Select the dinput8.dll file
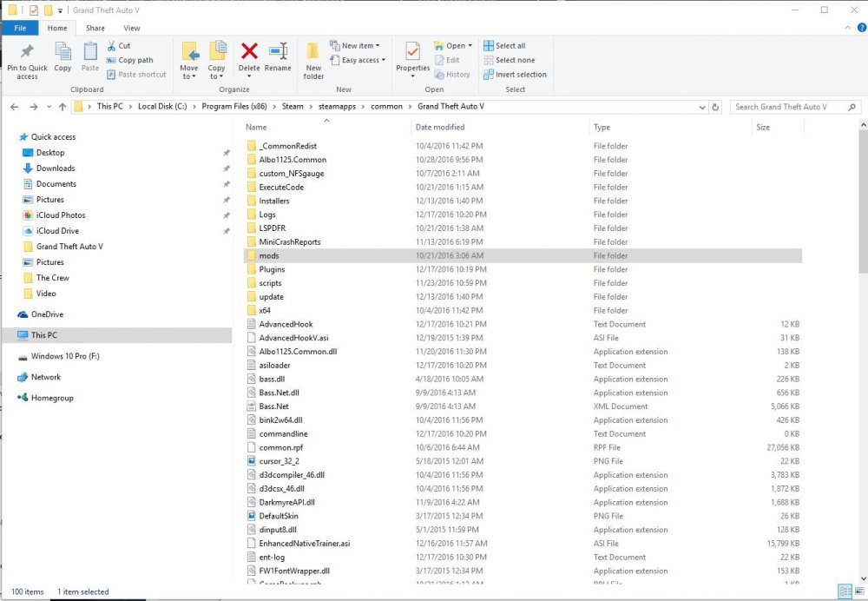Screen dimensions: 868x601 (278, 529)
